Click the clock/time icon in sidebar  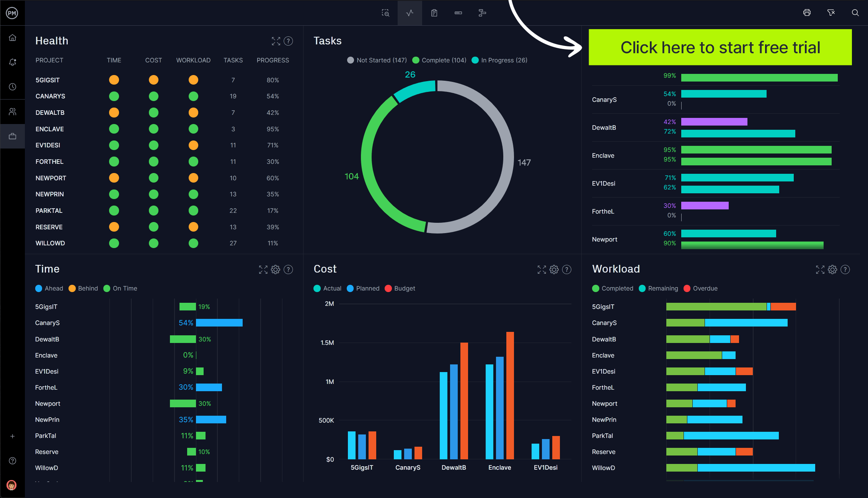coord(13,86)
